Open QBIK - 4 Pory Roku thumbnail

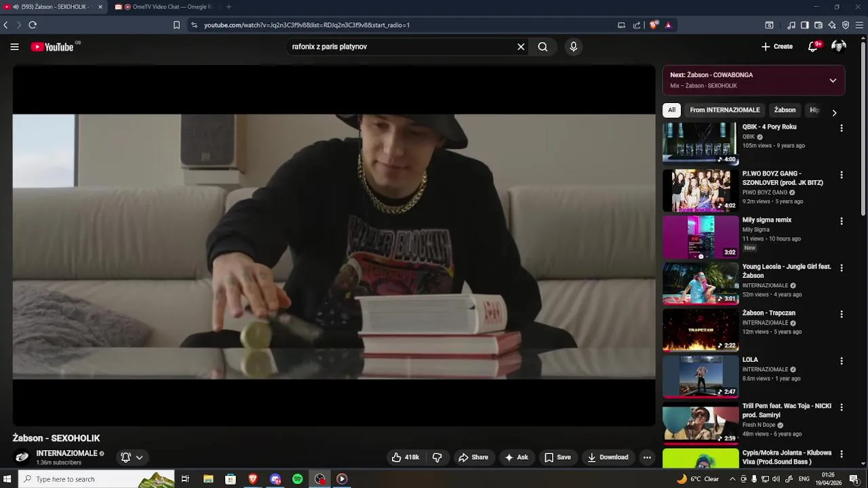701,143
